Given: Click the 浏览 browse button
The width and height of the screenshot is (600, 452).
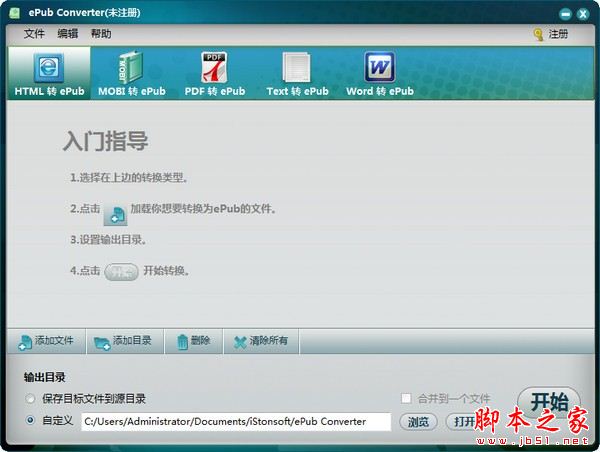Looking at the screenshot, I should point(418,422).
